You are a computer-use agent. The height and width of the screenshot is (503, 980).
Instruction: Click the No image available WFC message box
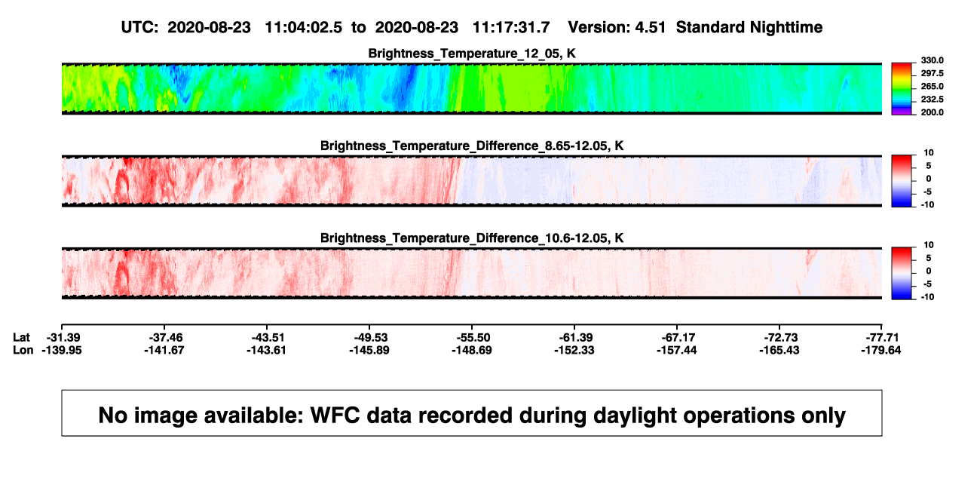tap(472, 413)
